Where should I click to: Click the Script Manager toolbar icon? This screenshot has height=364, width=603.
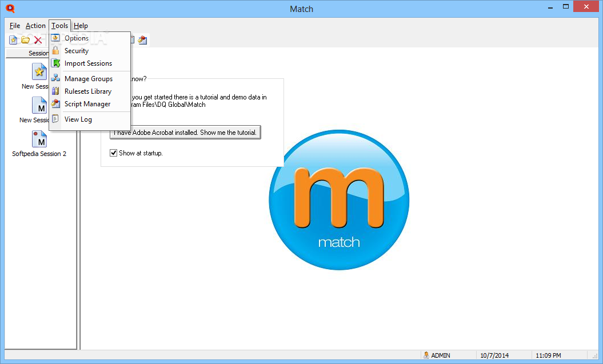[x=143, y=40]
